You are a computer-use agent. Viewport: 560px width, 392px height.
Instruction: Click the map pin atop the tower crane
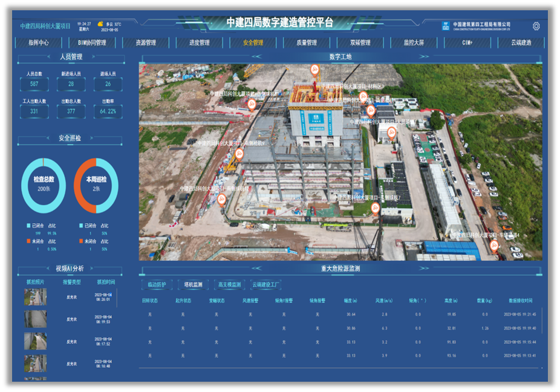click(314, 70)
